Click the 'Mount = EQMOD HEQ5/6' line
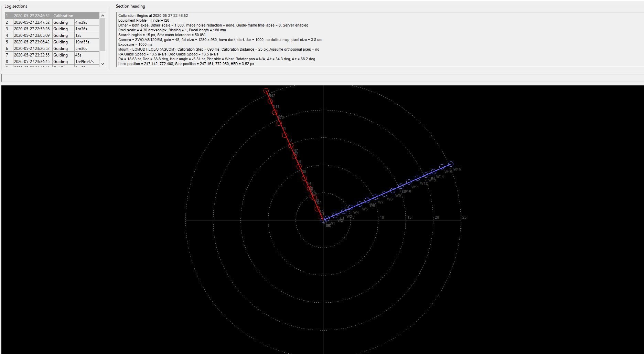The width and height of the screenshot is (644, 354). coord(219,49)
